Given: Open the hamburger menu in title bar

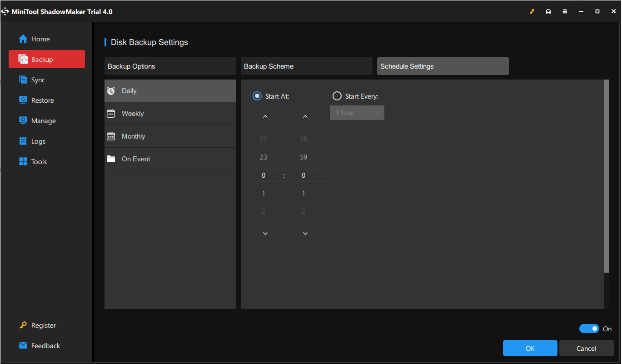Looking at the screenshot, I should coord(565,11).
